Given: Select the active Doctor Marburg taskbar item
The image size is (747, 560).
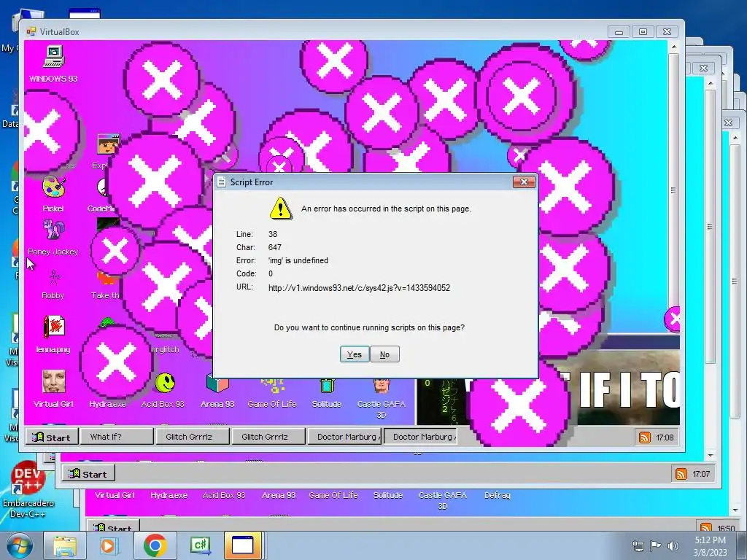Looking at the screenshot, I should click(x=420, y=437).
